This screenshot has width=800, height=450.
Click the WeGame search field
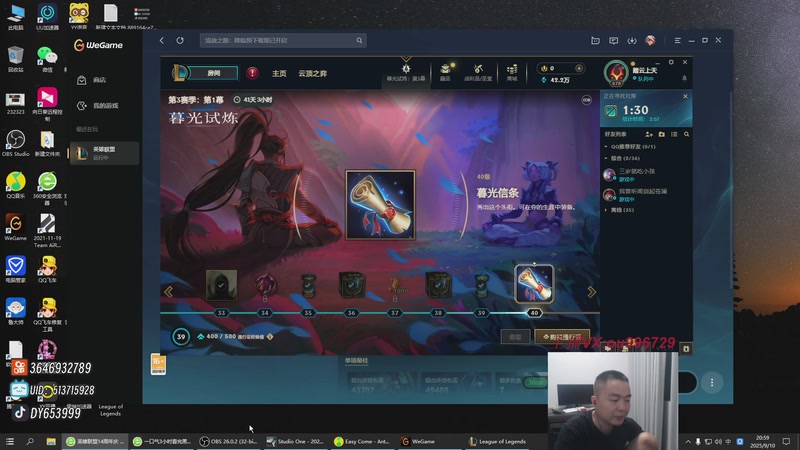pyautogui.click(x=283, y=40)
